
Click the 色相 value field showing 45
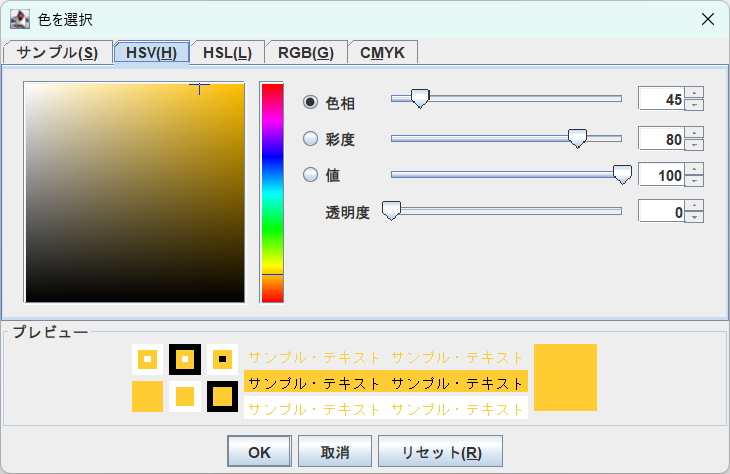[x=661, y=99]
